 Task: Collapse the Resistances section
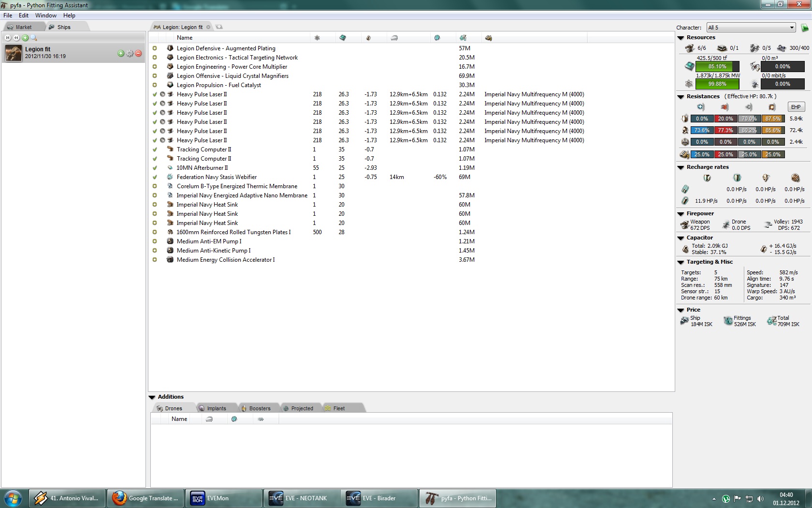[681, 97]
